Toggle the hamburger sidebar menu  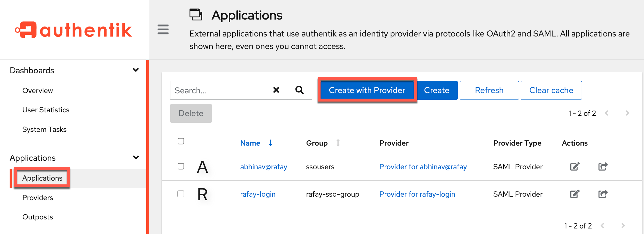point(163,29)
